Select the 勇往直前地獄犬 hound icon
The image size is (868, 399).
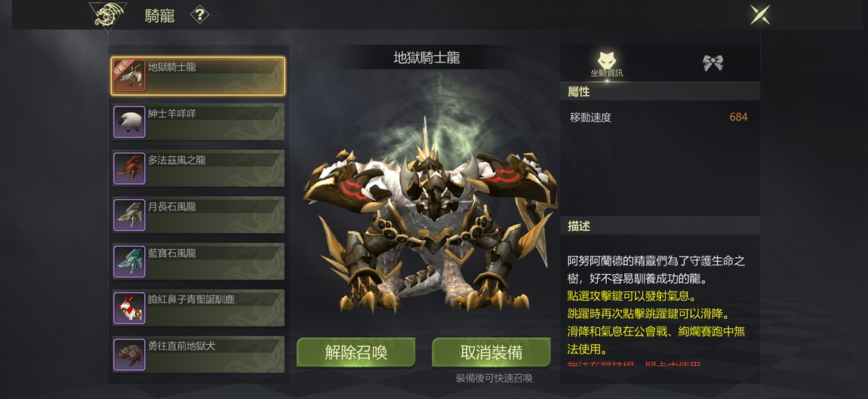coord(130,354)
